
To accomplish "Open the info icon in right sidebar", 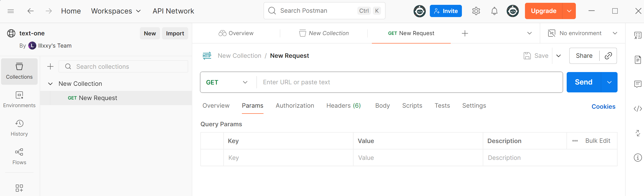I will (x=638, y=158).
